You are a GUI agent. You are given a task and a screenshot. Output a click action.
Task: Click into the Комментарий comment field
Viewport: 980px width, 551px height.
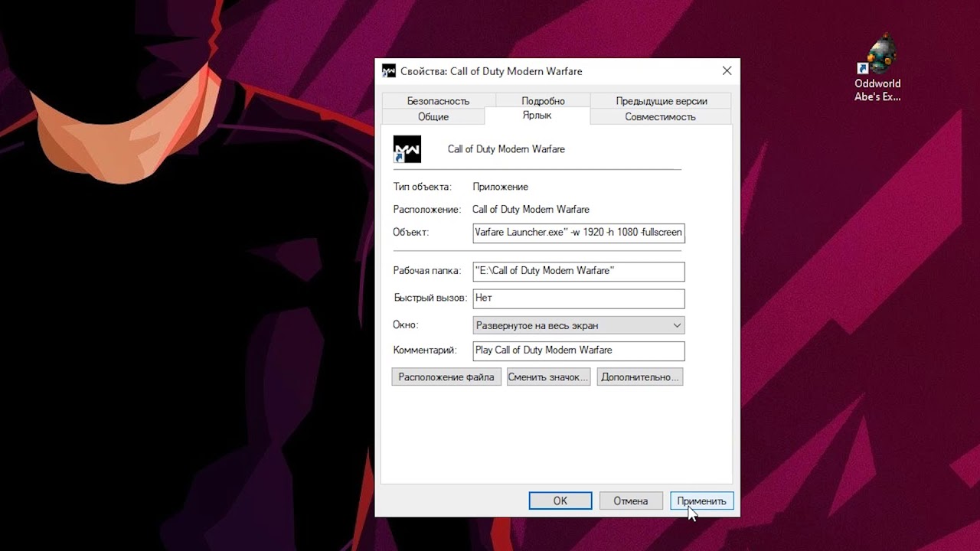[x=579, y=350]
